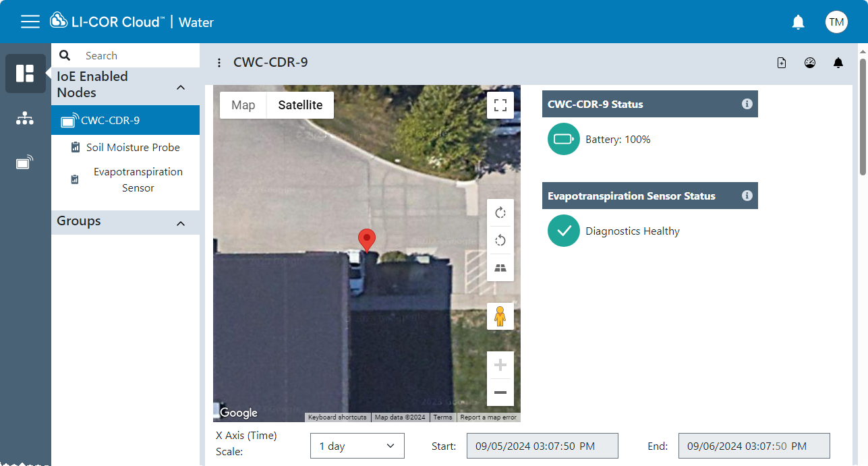Click the Start date input field
Screen dimensions: 868x466
(542, 446)
